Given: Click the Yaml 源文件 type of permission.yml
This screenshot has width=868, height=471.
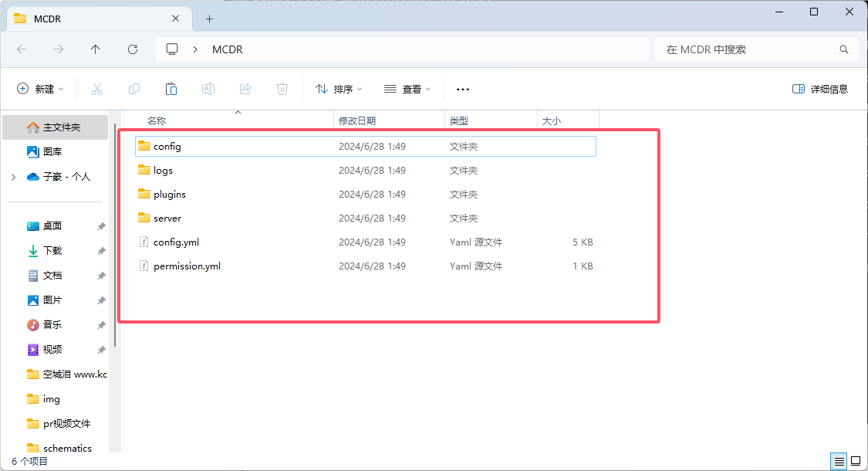Looking at the screenshot, I should 476,266.
